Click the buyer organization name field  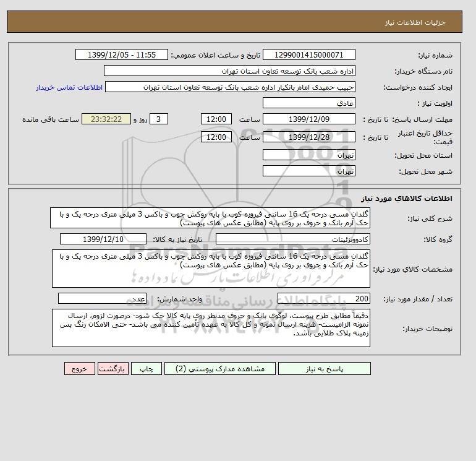229,71
